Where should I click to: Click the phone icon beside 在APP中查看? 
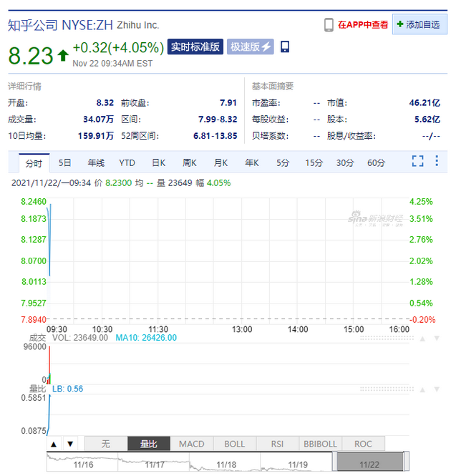click(x=329, y=25)
